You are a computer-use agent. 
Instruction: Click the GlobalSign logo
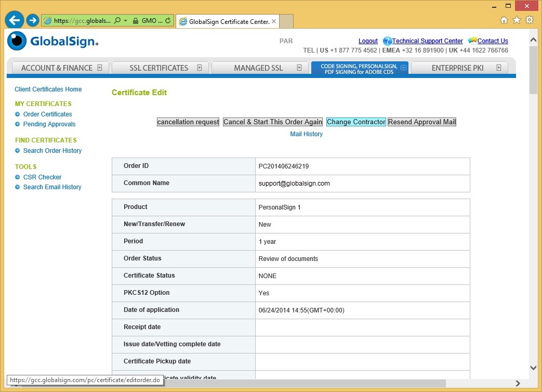[x=53, y=41]
